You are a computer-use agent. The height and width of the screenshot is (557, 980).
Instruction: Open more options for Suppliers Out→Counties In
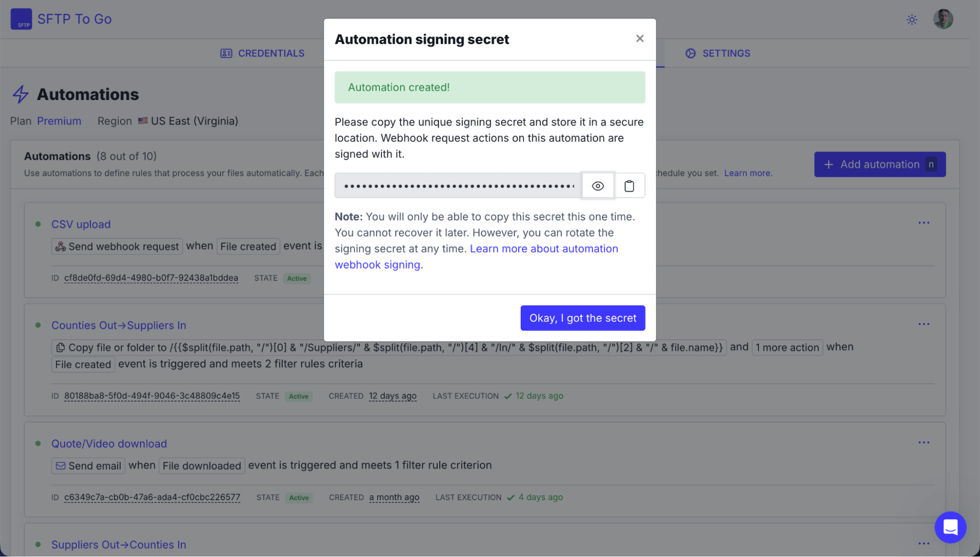(924, 544)
